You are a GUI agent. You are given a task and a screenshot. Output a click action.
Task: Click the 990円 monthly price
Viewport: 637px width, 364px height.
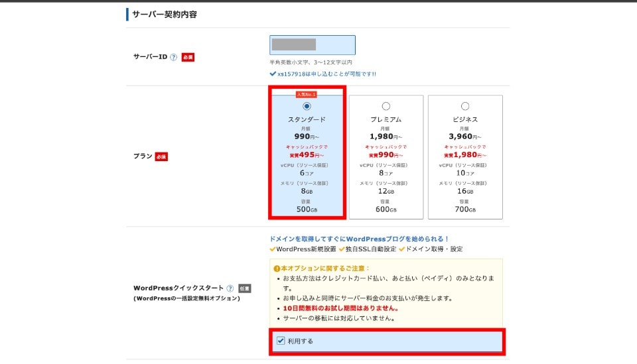[x=307, y=137]
